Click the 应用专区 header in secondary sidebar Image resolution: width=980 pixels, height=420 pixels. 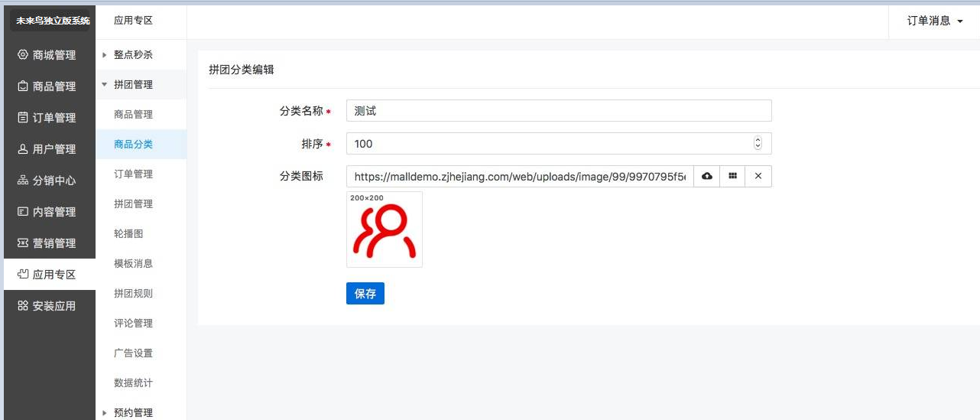pyautogui.click(x=134, y=21)
